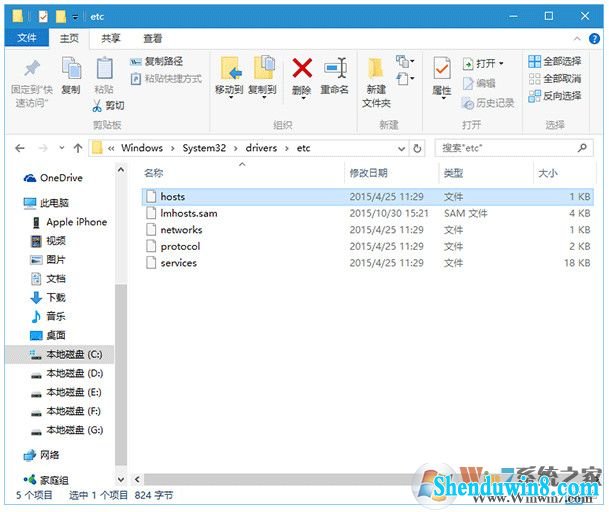Expand the address bar history dropdown
Image resolution: width=609 pixels, height=512 pixels.
(402, 148)
